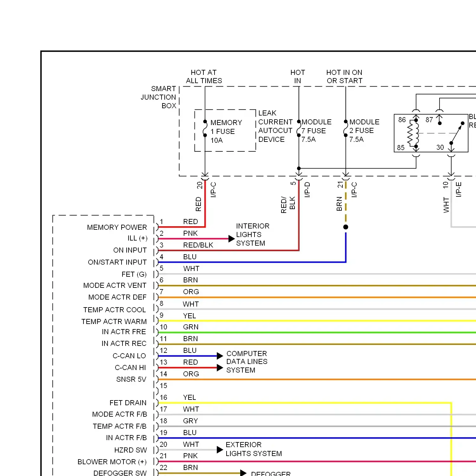This screenshot has height=476, width=476.
Task: Click pin 9 YEL wire label
Action: pyautogui.click(x=189, y=316)
